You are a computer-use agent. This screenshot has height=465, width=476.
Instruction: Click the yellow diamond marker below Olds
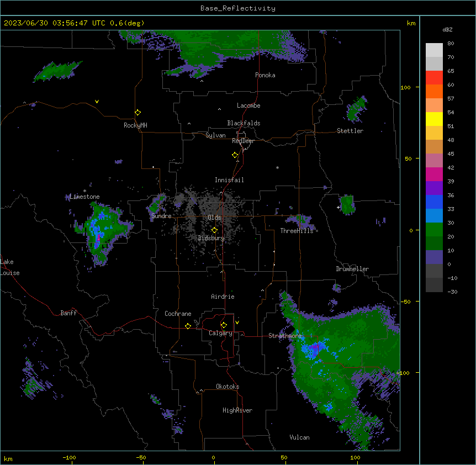214,230
